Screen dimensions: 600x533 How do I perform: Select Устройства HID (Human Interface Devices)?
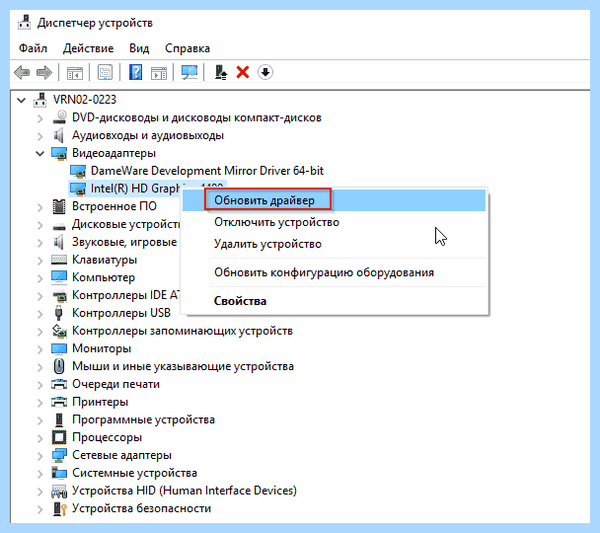click(x=184, y=491)
